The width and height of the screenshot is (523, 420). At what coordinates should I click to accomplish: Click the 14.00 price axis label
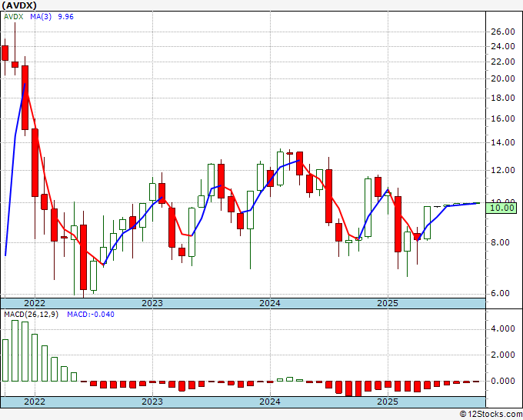503,143
